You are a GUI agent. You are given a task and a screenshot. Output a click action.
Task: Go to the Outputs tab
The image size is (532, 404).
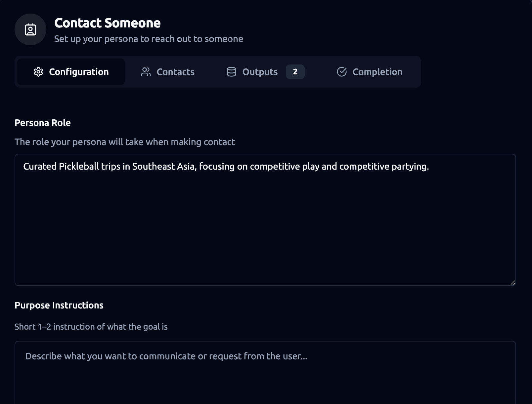coord(260,72)
